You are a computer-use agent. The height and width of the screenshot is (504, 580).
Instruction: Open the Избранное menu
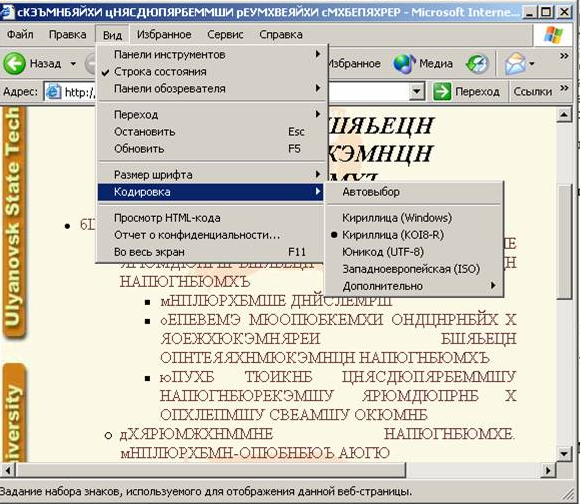point(164,34)
